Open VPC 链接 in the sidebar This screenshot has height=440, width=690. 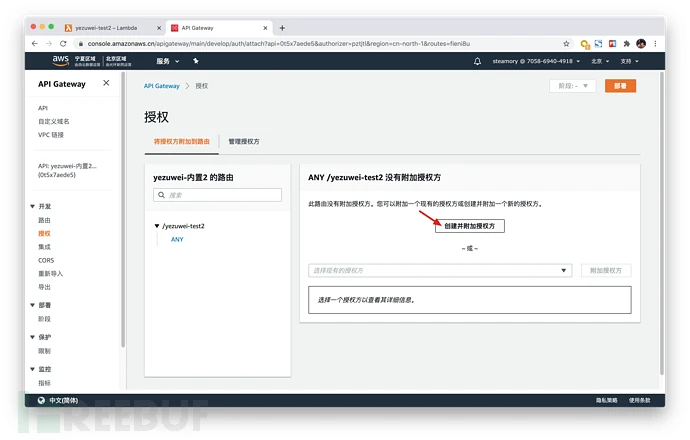point(51,135)
